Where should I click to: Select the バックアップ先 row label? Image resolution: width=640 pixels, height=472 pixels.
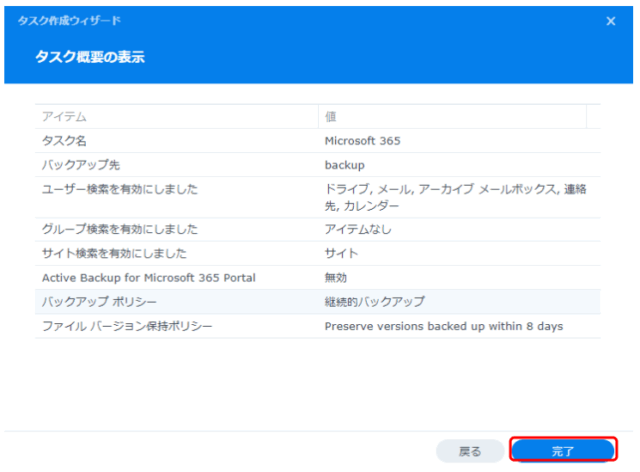[x=76, y=164]
